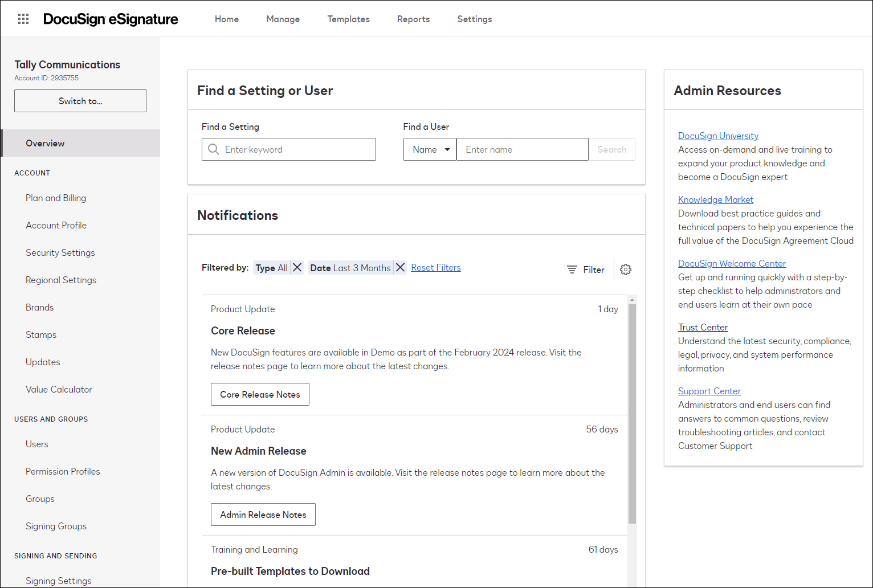Screen dimensions: 873x588
Task: Open the app switcher grid icon
Action: [23, 19]
